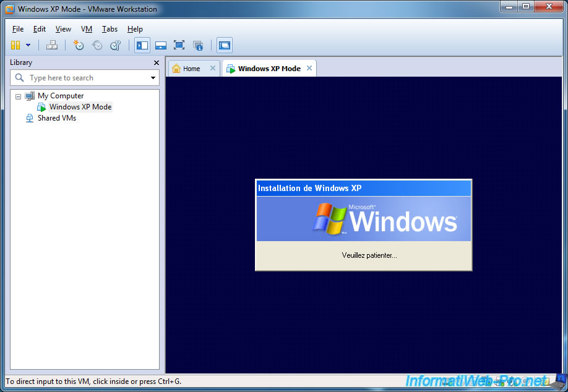The image size is (568, 392).
Task: Switch to Unity mode icon
Action: point(197,45)
